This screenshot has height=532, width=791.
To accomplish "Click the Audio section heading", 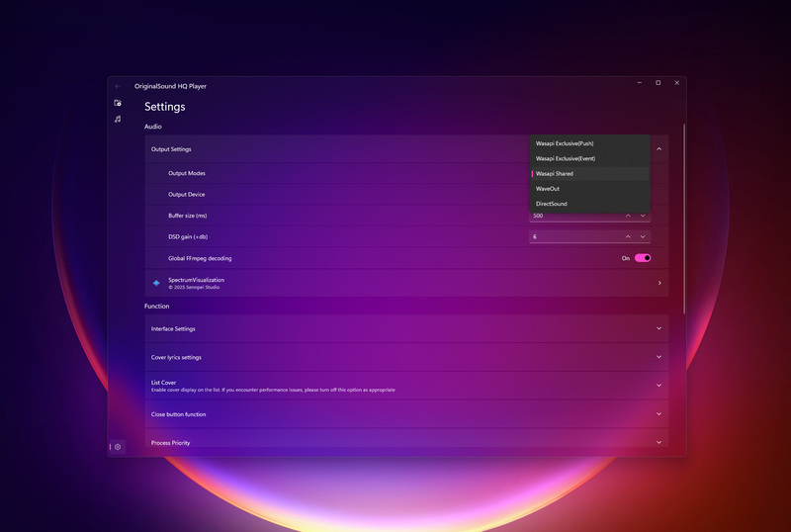I will tap(153, 127).
